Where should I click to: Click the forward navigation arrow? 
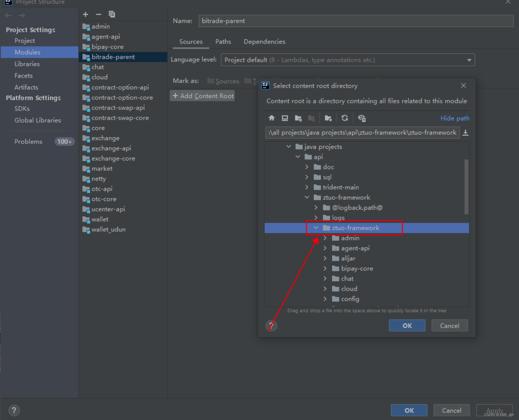[22, 15]
